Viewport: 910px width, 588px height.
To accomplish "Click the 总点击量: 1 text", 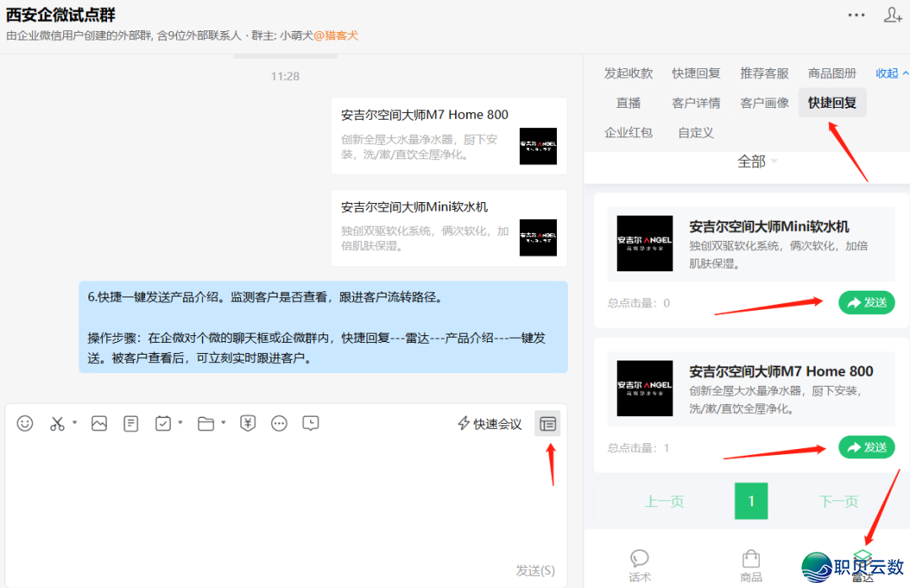I will (639, 447).
